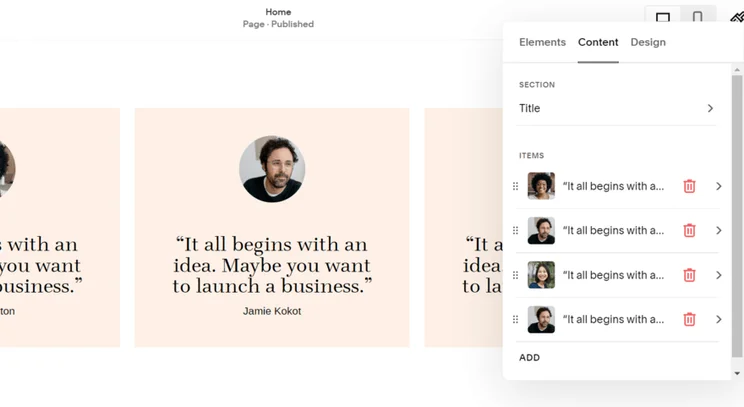Grab drag handle of first item
The width and height of the screenshot is (744, 407).
tap(515, 186)
